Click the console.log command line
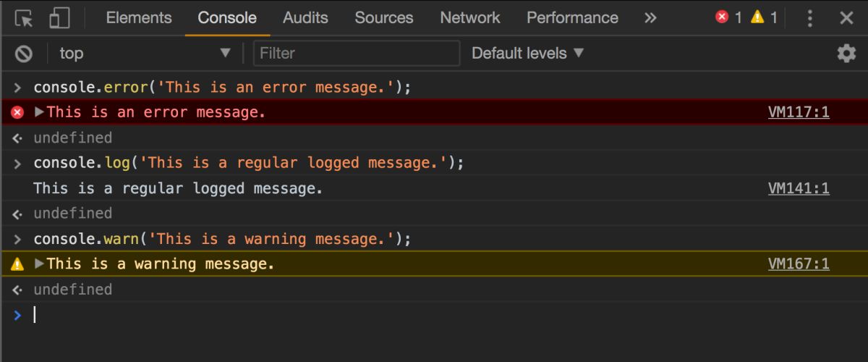 (x=249, y=163)
